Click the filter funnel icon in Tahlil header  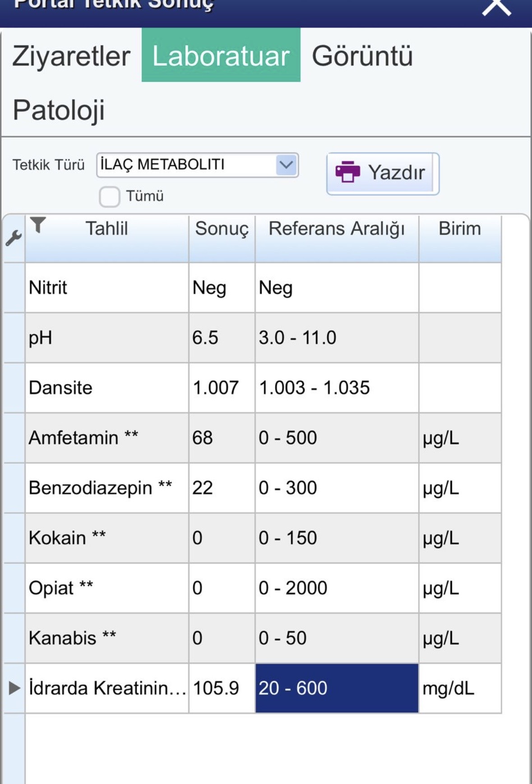pyautogui.click(x=38, y=224)
